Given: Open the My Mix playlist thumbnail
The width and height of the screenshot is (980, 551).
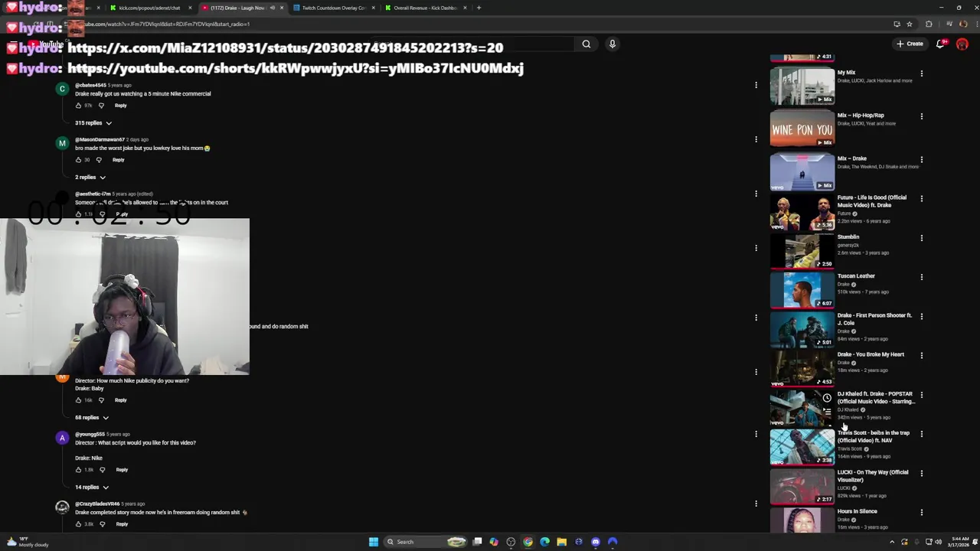Looking at the screenshot, I should [802, 86].
